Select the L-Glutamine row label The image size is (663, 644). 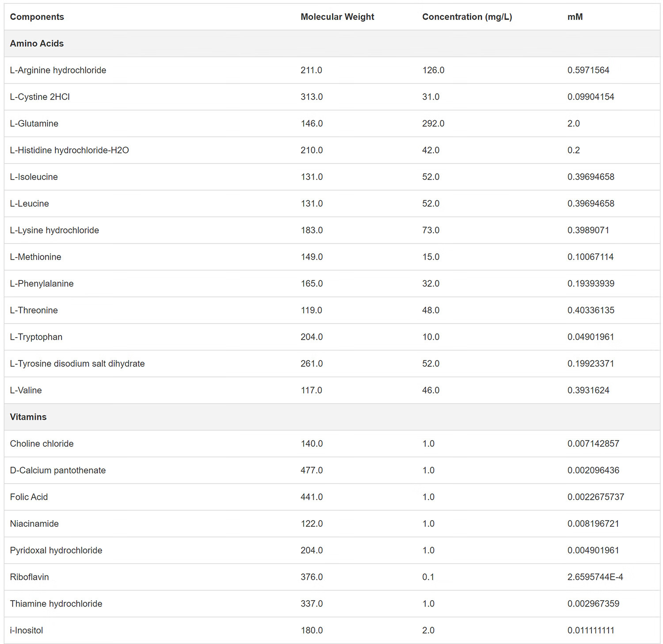pyautogui.click(x=34, y=123)
